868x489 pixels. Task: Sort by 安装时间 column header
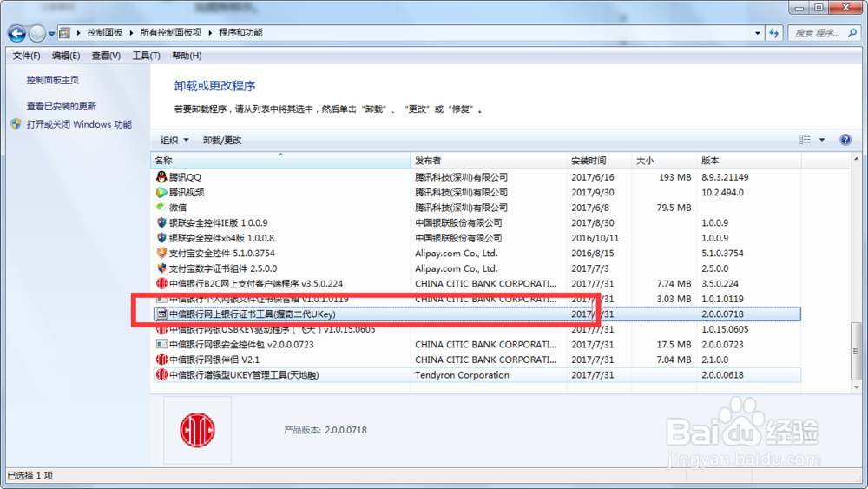(x=599, y=161)
